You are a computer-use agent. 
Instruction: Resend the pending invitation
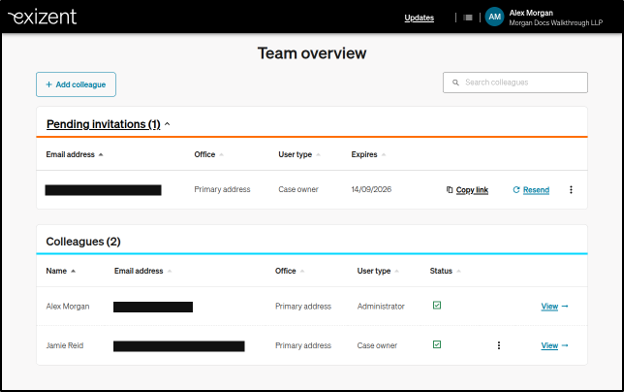coord(536,190)
